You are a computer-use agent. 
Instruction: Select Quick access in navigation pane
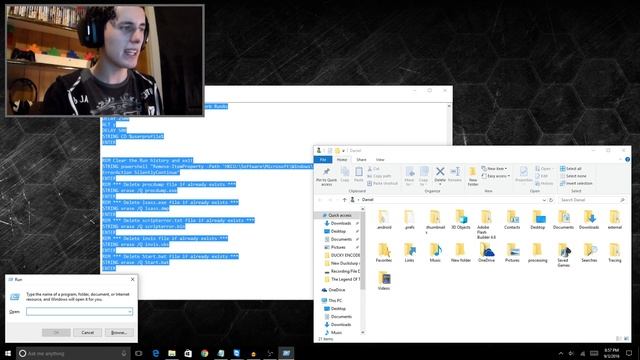coord(337,215)
